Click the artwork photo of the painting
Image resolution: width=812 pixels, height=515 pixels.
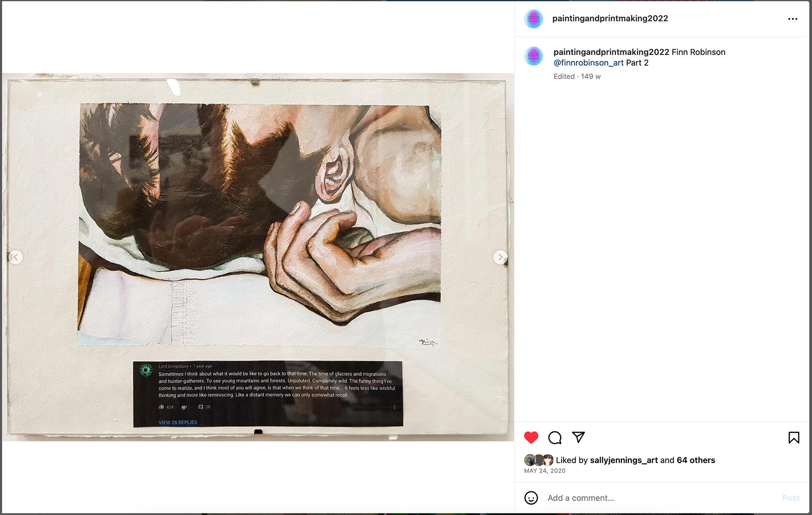(258, 257)
